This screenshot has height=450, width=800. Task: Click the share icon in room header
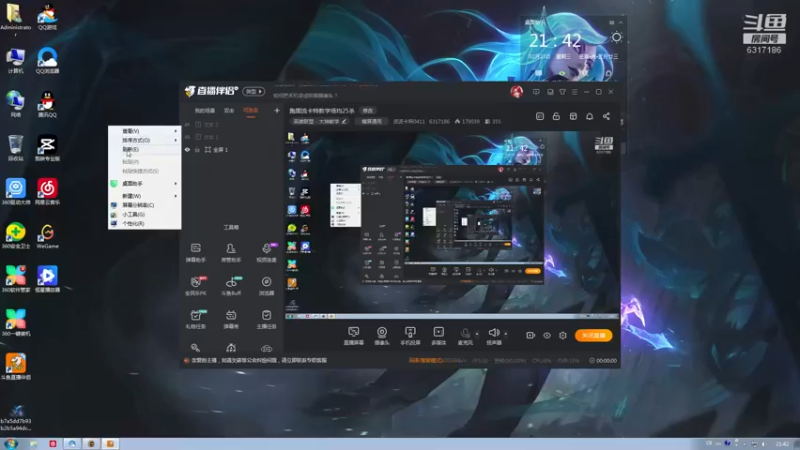tap(606, 116)
